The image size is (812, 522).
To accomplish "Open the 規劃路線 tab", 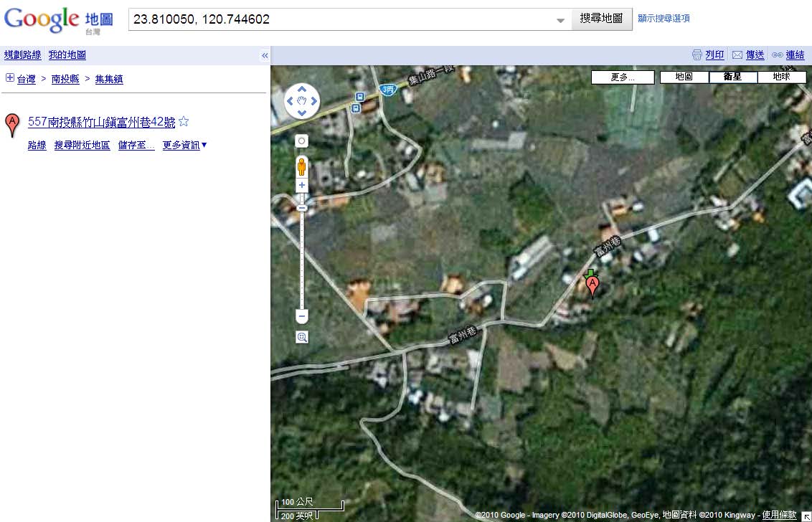I will [x=22, y=55].
